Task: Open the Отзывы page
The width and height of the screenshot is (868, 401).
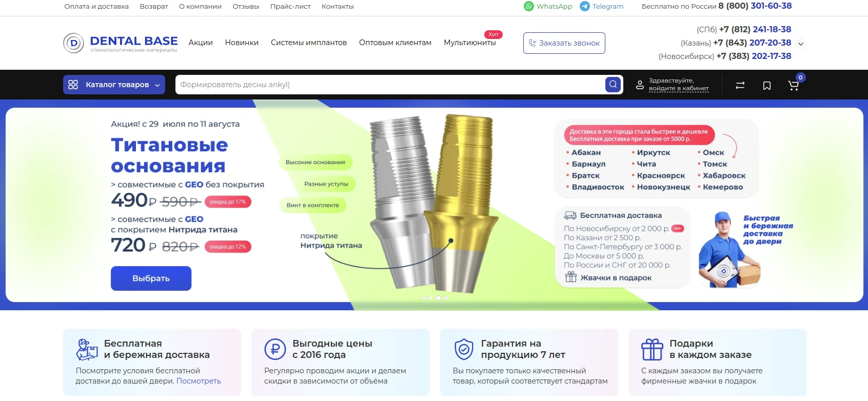Action: point(246,6)
